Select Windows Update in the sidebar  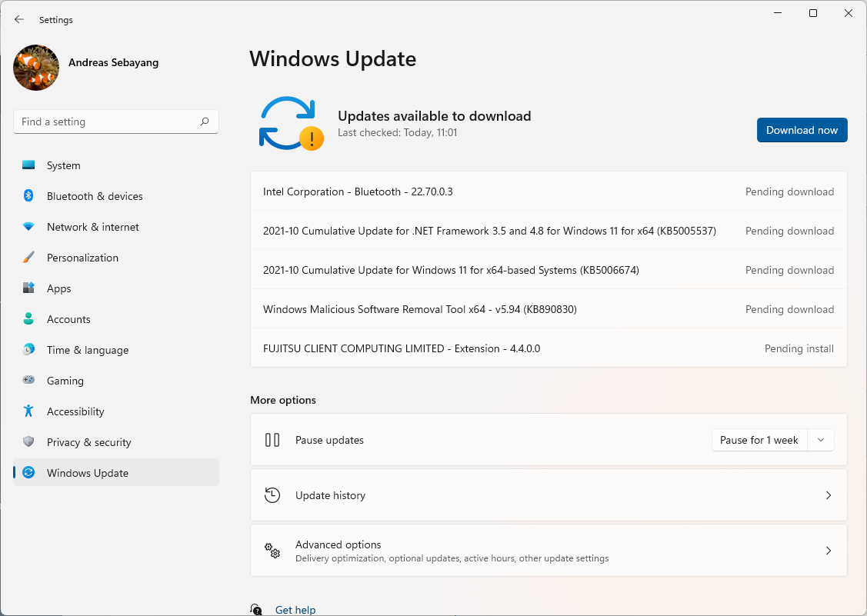tap(88, 473)
